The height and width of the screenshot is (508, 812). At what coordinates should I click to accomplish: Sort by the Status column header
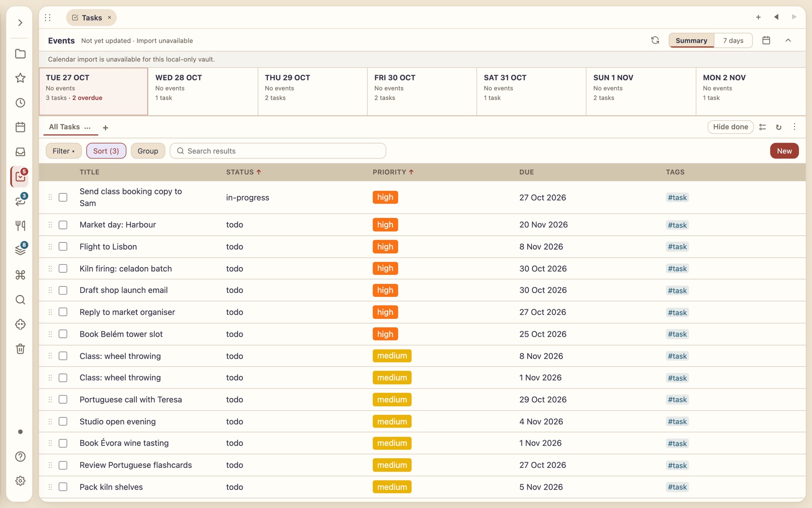pyautogui.click(x=244, y=172)
